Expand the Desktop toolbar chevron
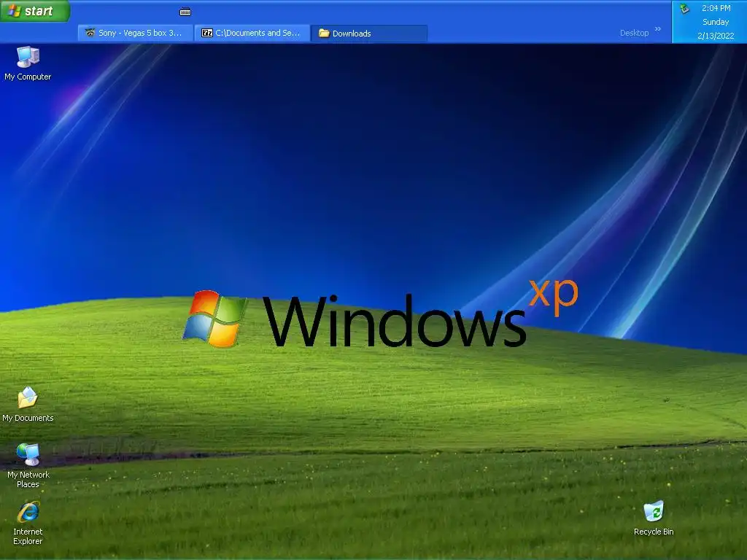Viewport: 747px width, 560px height. coord(658,29)
